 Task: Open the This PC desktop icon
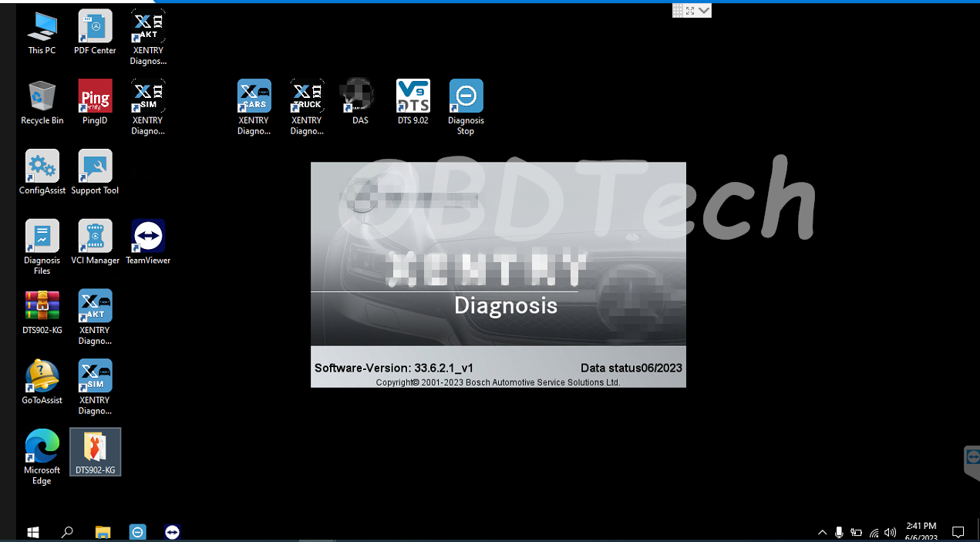[42, 32]
